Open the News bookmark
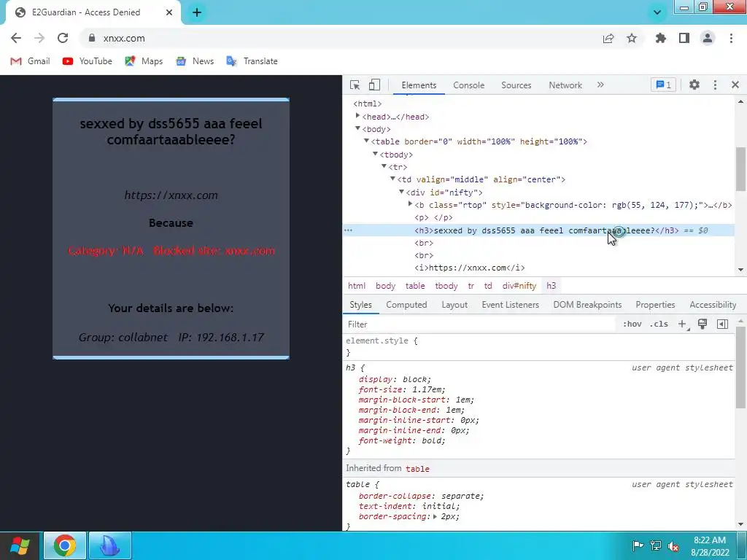This screenshot has height=560, width=747. (194, 61)
